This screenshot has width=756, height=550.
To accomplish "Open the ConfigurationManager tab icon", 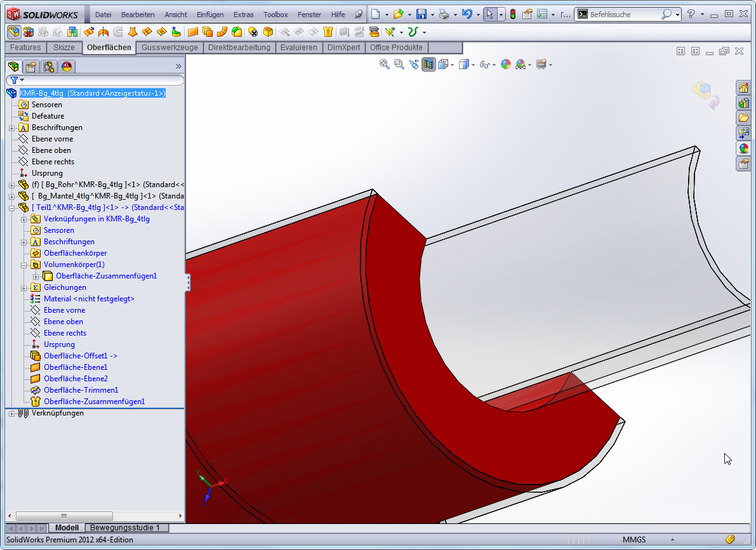I will (49, 67).
